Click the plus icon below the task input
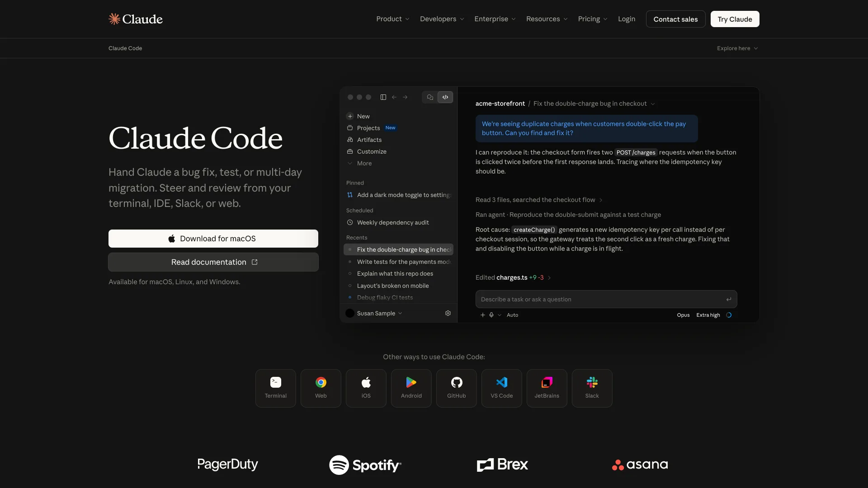 pyautogui.click(x=483, y=315)
